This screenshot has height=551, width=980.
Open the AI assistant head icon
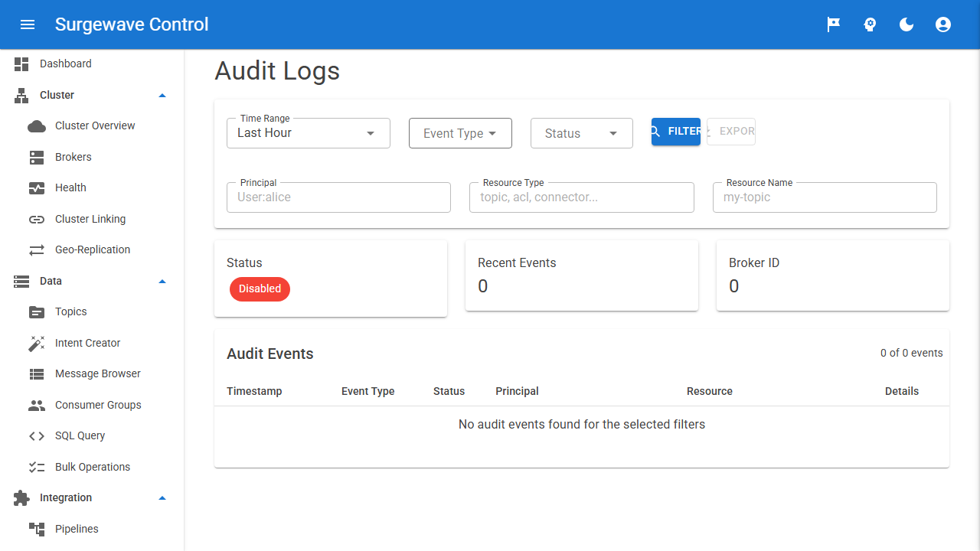[870, 24]
